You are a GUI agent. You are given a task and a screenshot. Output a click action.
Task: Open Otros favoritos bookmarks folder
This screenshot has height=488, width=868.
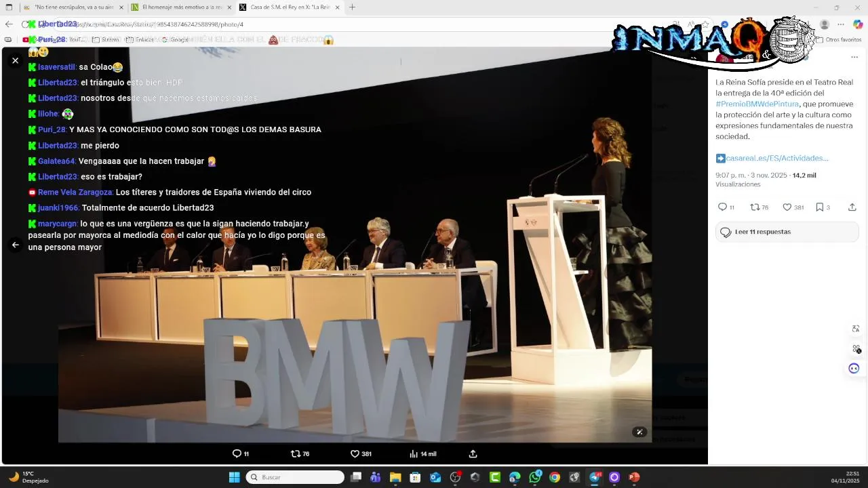(x=839, y=40)
